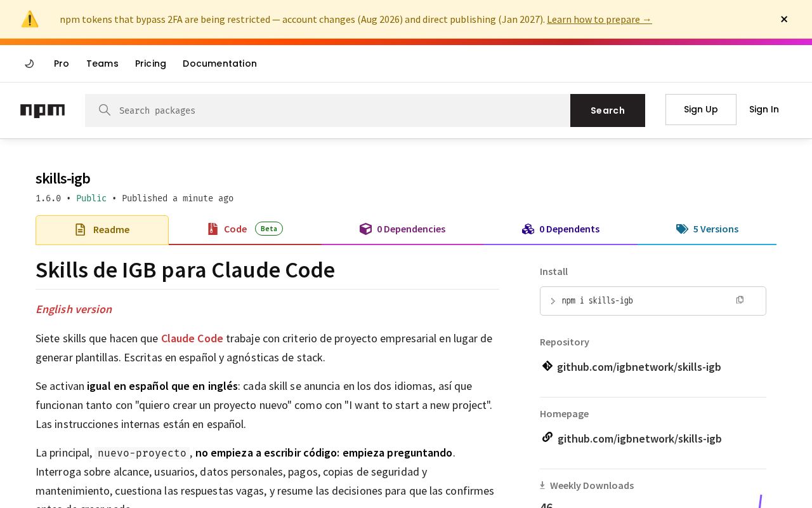The height and width of the screenshot is (508, 812).
Task: Open Documentation from top navigation
Action: (x=219, y=63)
